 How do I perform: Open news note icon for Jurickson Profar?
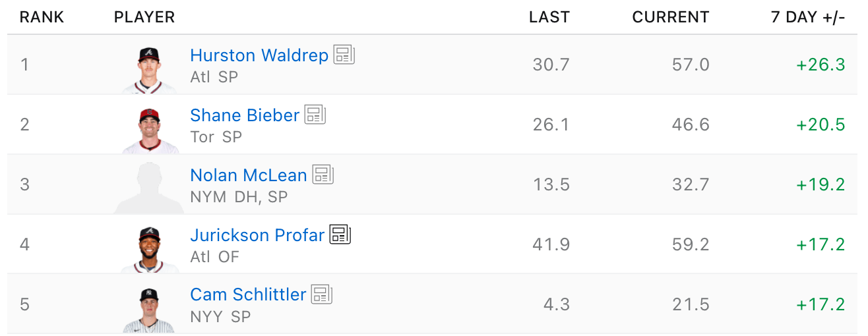(x=340, y=235)
